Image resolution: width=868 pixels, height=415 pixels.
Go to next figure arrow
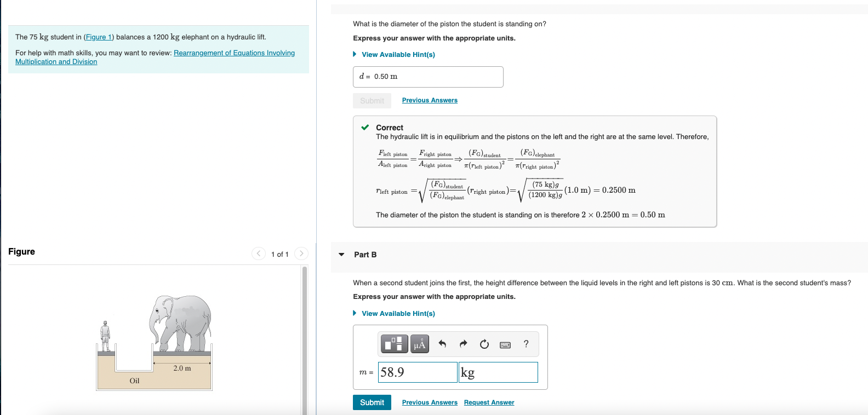click(x=301, y=253)
